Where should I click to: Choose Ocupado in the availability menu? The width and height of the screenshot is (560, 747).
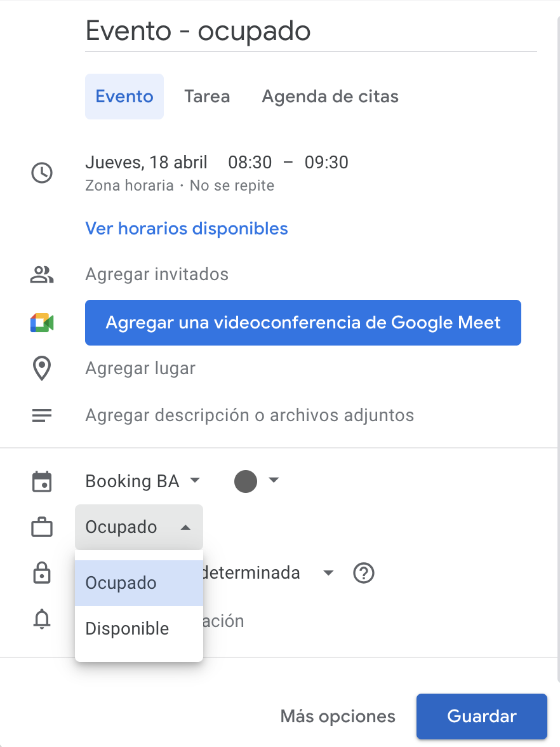pos(121,583)
